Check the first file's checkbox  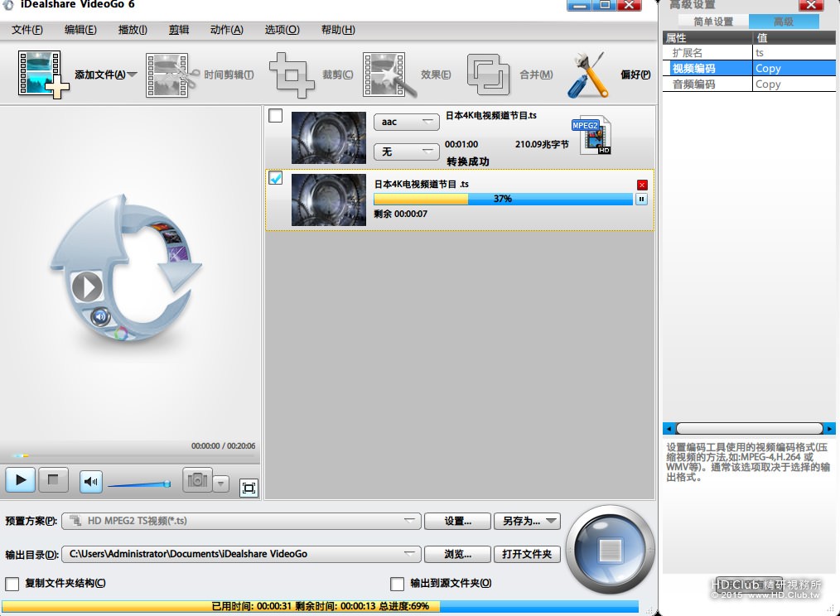click(275, 116)
